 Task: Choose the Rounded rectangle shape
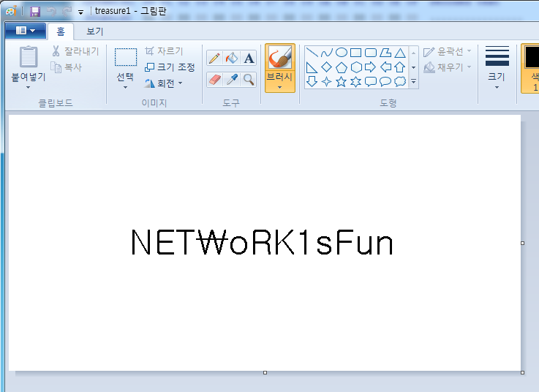tap(371, 53)
